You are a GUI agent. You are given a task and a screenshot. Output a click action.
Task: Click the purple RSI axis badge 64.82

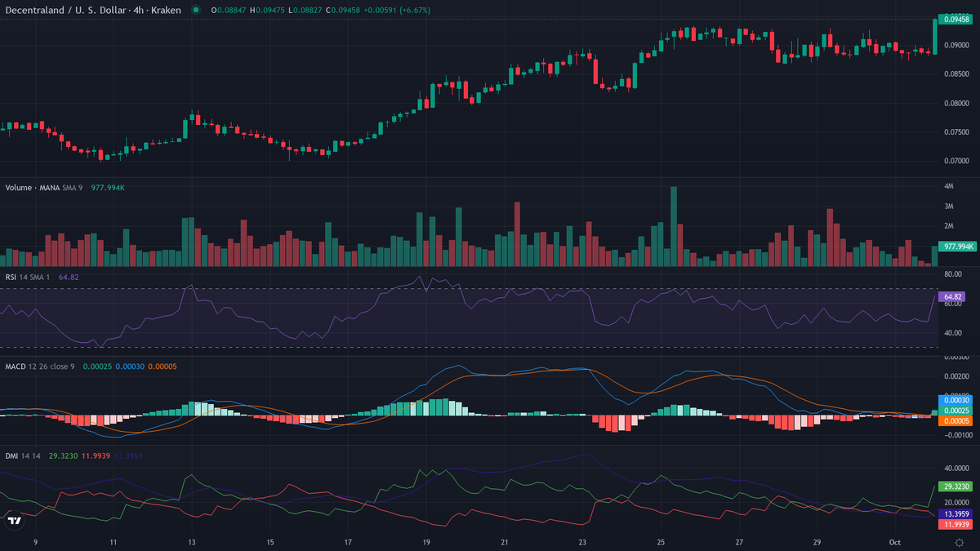[953, 295]
